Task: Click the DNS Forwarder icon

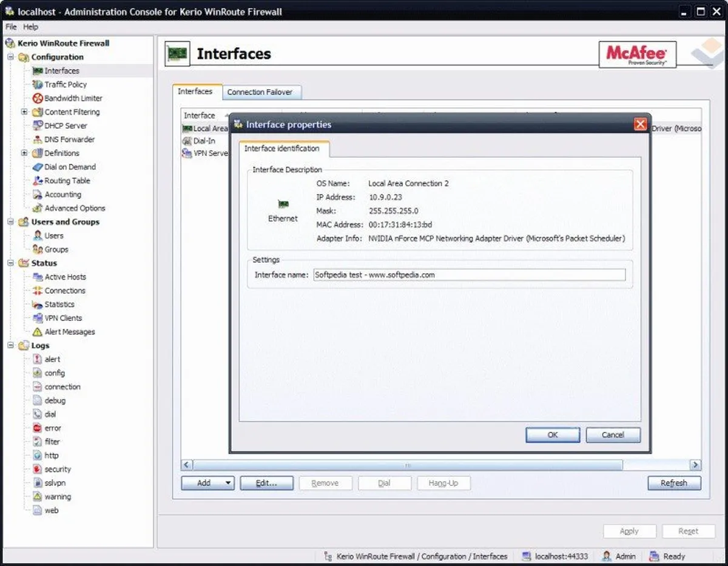Action: click(x=38, y=140)
